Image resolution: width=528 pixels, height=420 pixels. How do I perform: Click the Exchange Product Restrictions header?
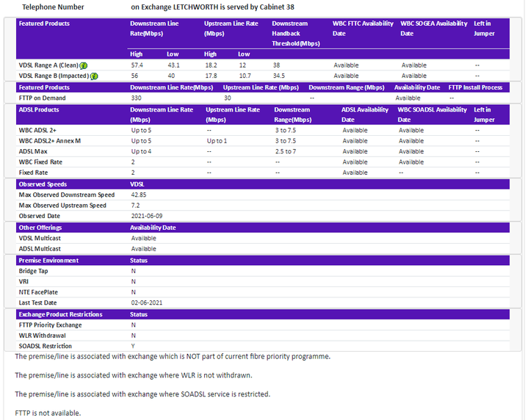coord(60,314)
